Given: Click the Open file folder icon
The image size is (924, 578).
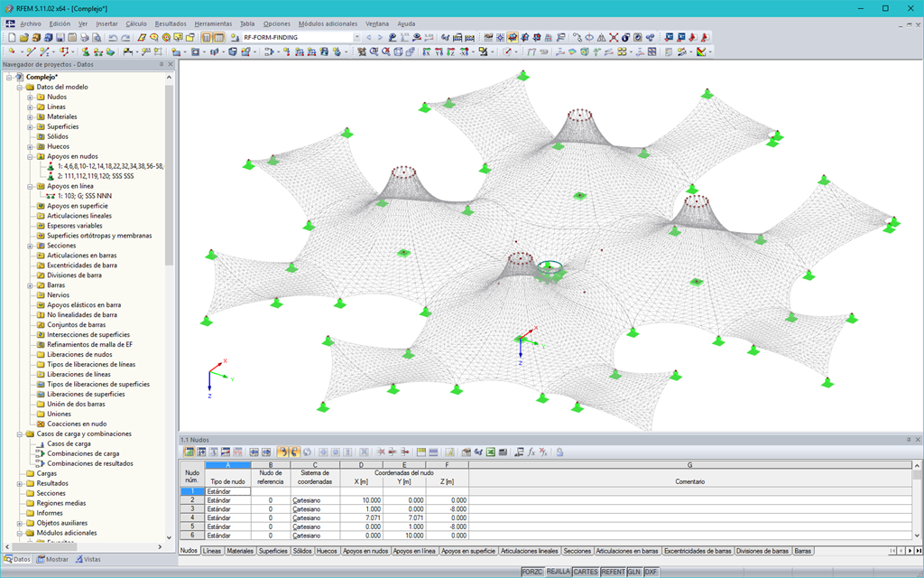Looking at the screenshot, I should click(x=23, y=37).
